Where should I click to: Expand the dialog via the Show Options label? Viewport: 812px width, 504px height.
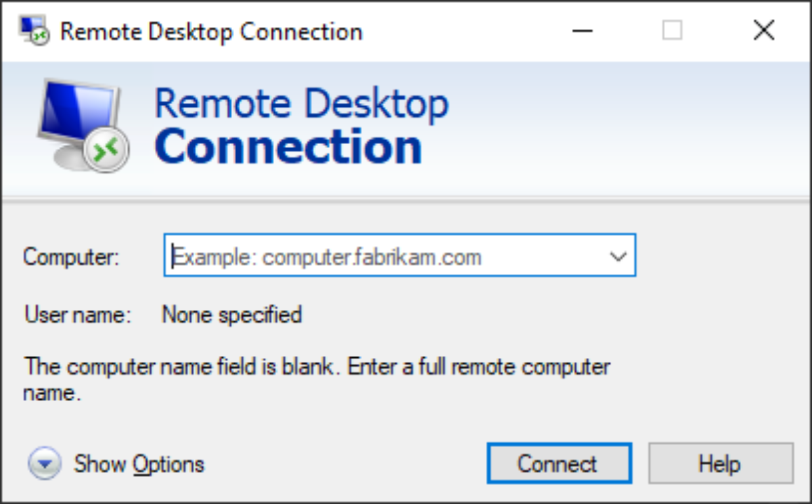(x=139, y=464)
